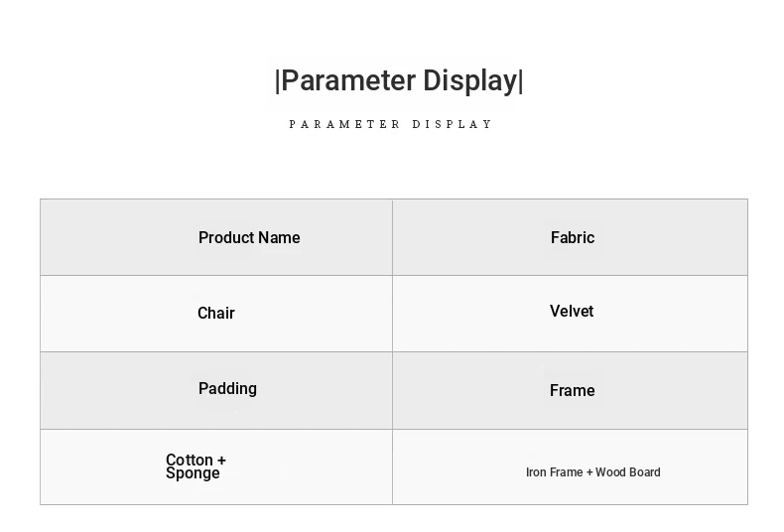The height and width of the screenshot is (532, 784).
Task: Click the uppercase spaced "DISPLAY" subtitle word
Action: point(453,125)
